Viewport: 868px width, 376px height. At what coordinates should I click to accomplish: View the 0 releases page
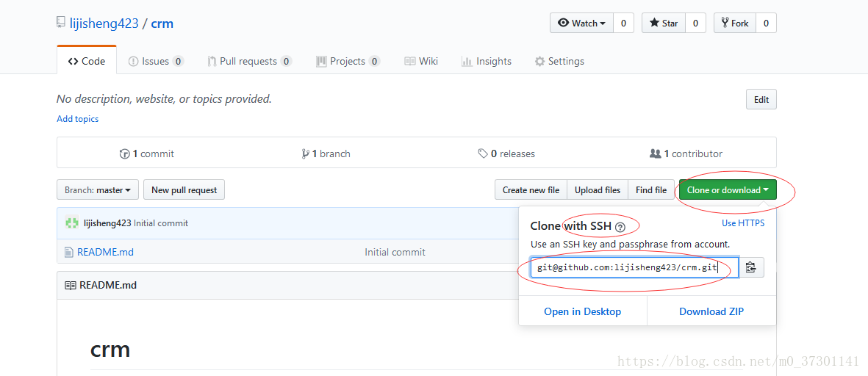pos(506,153)
